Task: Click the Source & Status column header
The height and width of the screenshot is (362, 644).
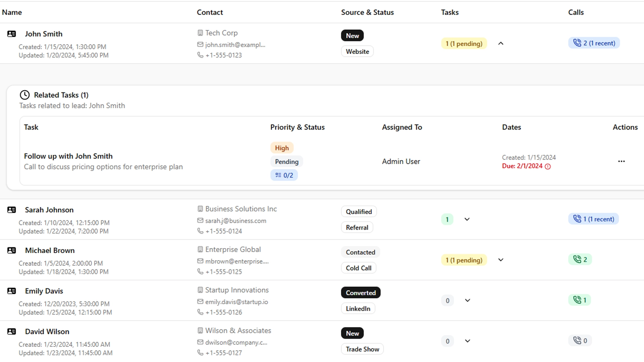Action: [367, 12]
